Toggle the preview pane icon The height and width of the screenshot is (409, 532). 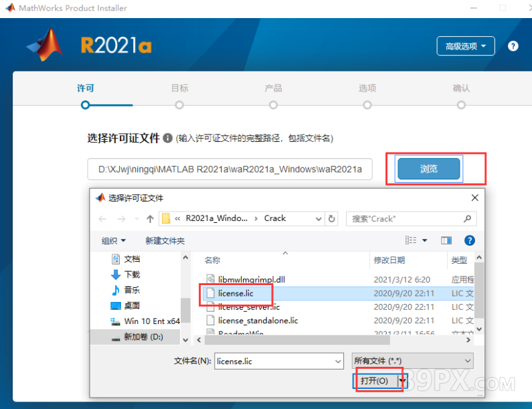click(446, 240)
